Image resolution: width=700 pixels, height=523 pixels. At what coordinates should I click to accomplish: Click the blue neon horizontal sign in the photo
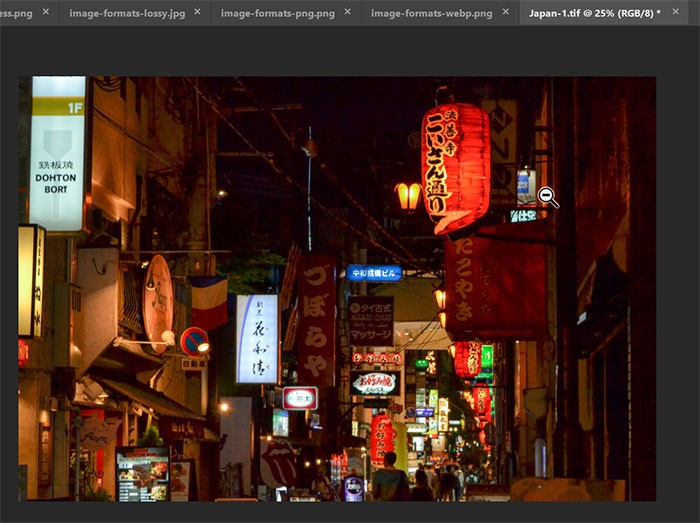point(374,273)
